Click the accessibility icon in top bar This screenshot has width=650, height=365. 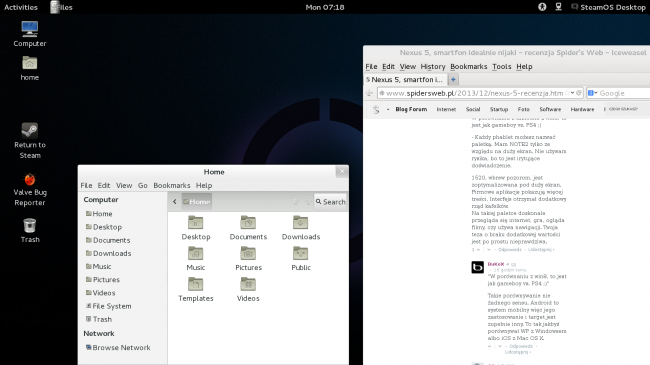point(542,7)
